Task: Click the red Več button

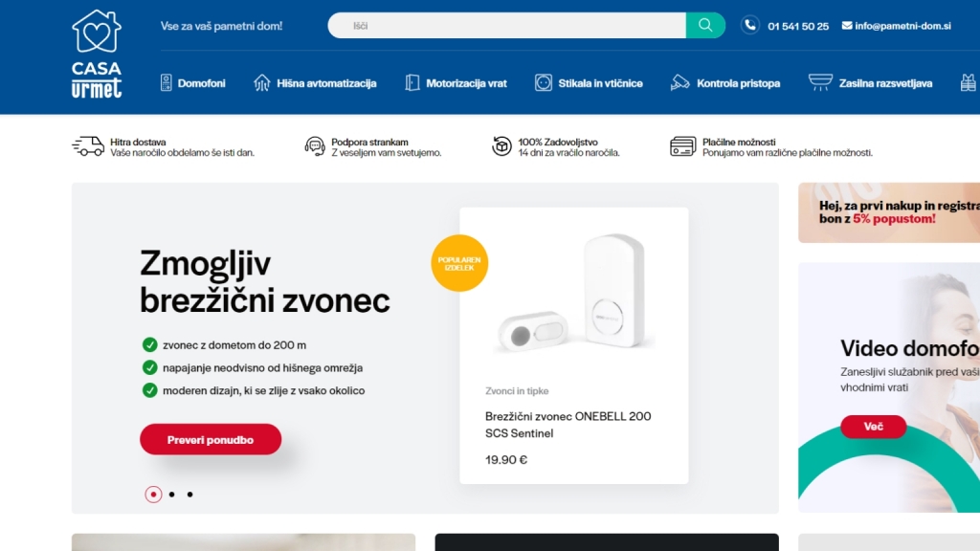Action: 873,427
